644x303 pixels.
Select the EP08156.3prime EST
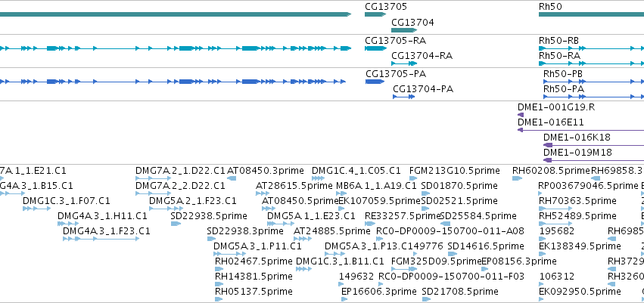coord(484,270)
